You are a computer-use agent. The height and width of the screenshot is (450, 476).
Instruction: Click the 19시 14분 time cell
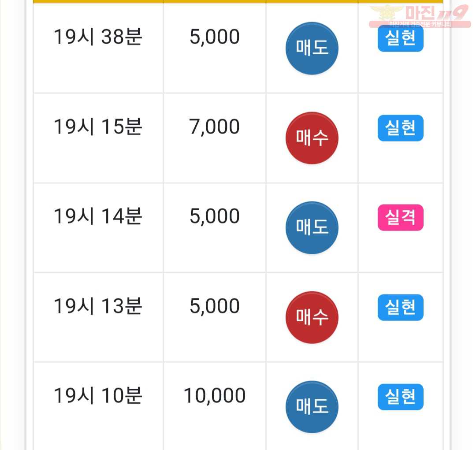[x=98, y=216]
